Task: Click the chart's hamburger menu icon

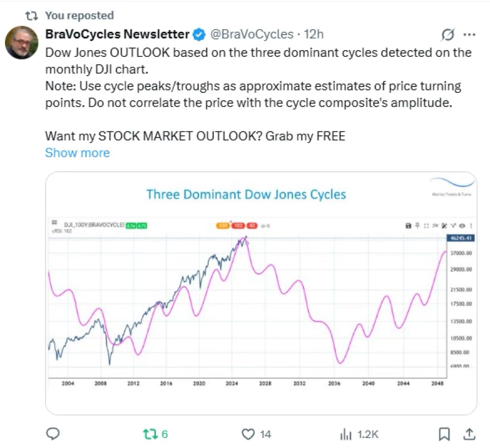Action: pyautogui.click(x=55, y=222)
